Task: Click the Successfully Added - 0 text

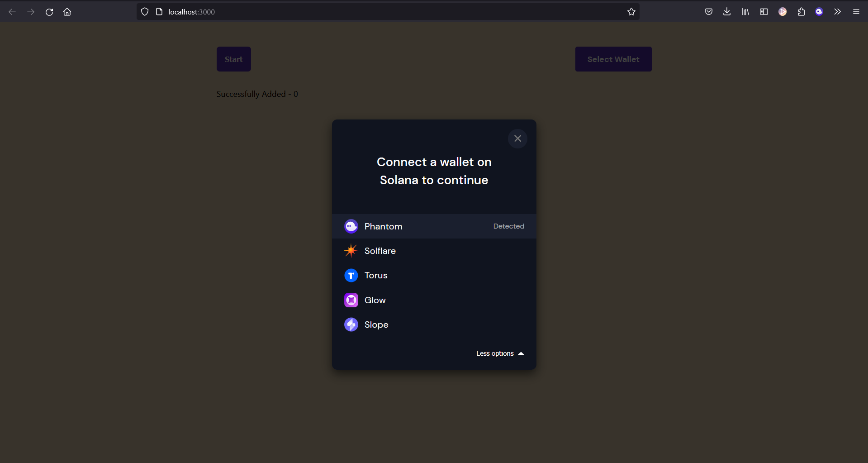Action: (257, 94)
